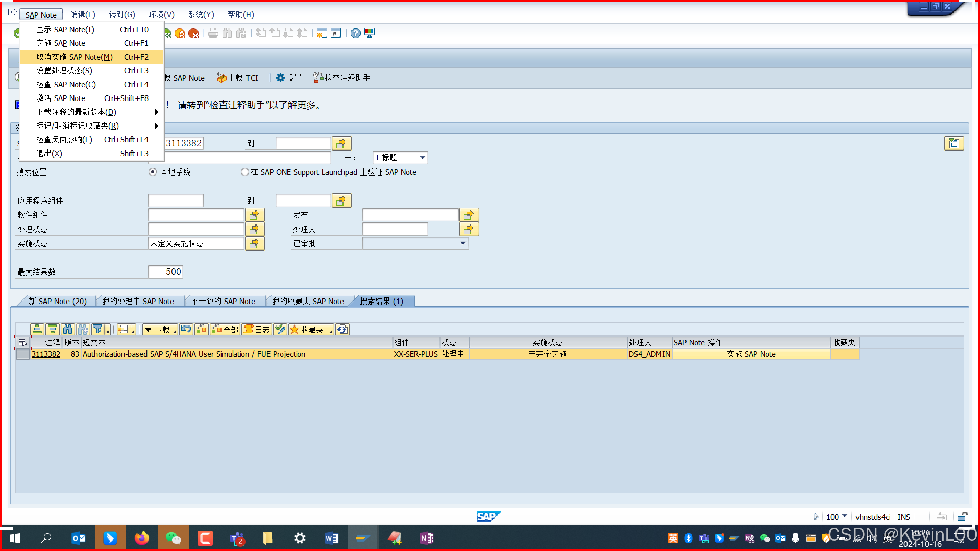Select the 本地系统 radio button
Image resolution: width=980 pixels, height=551 pixels.
[x=152, y=172]
